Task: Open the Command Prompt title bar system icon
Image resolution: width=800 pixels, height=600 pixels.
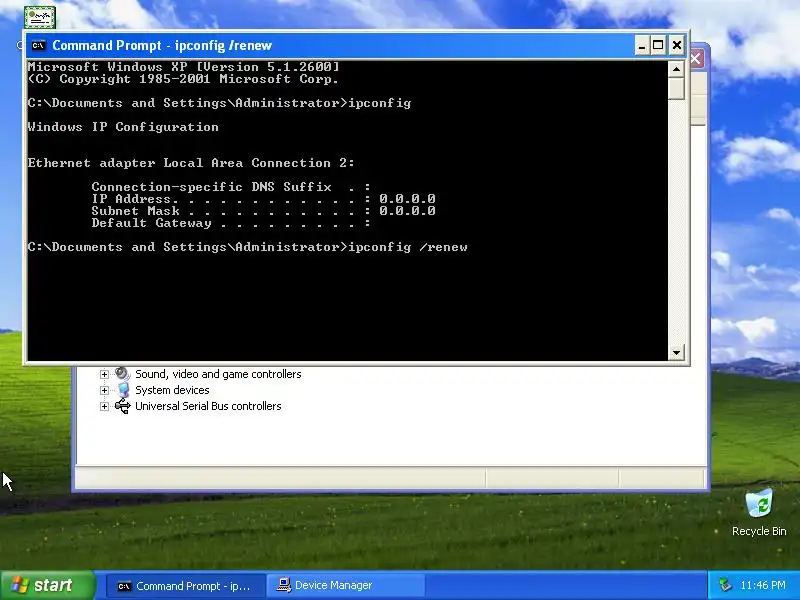Action: [38, 45]
